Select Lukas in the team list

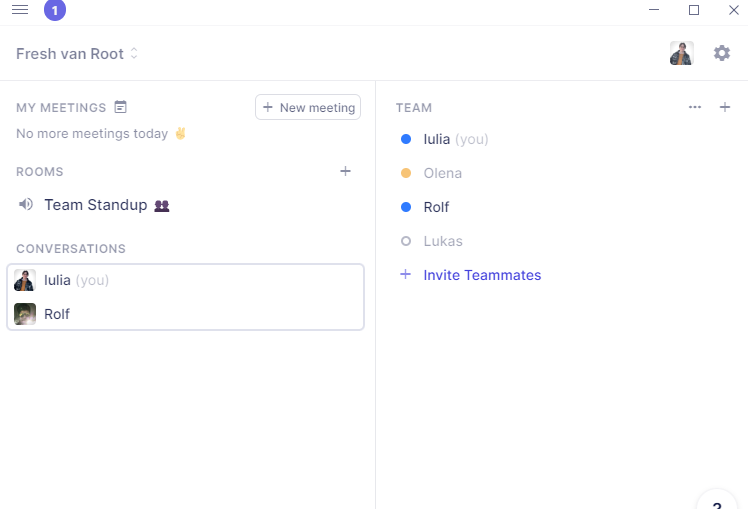pyautogui.click(x=443, y=241)
